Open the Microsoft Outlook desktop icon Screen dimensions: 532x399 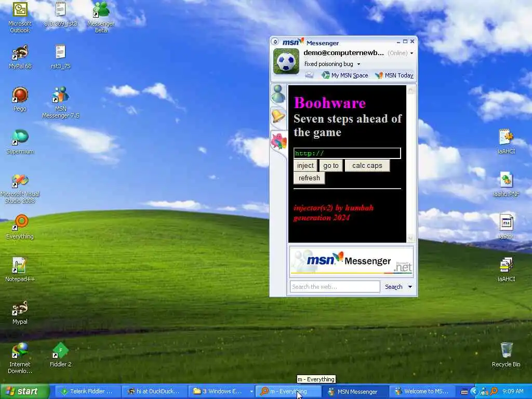click(x=20, y=17)
